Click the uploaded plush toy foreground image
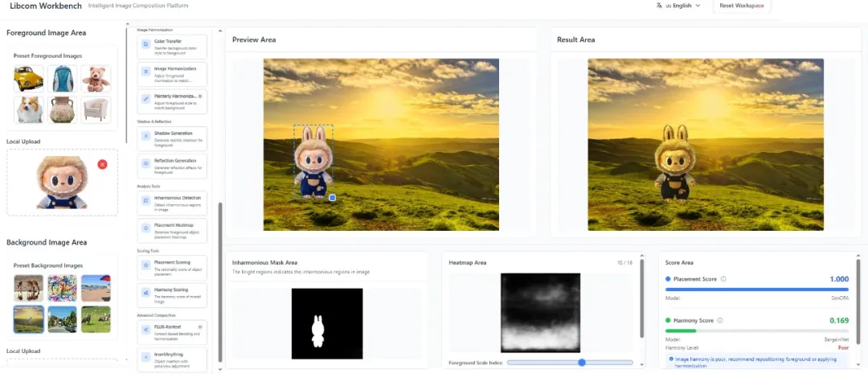Viewport: 868px width, 374px height. point(61,183)
